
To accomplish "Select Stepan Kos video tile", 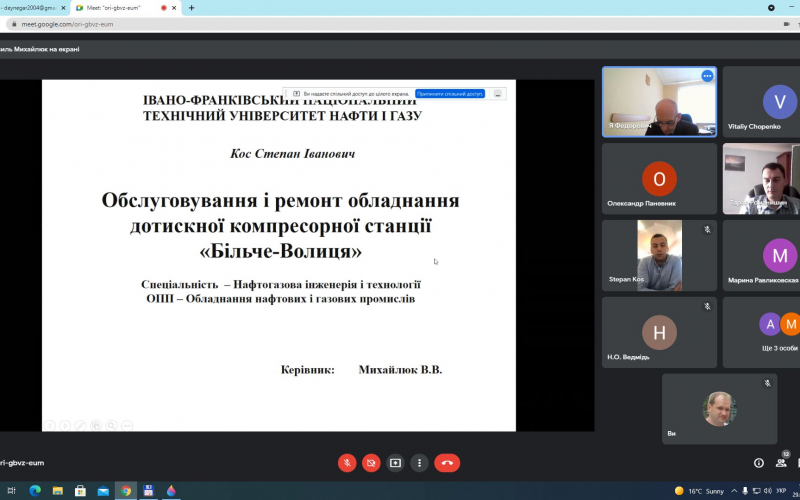I will pos(659,256).
